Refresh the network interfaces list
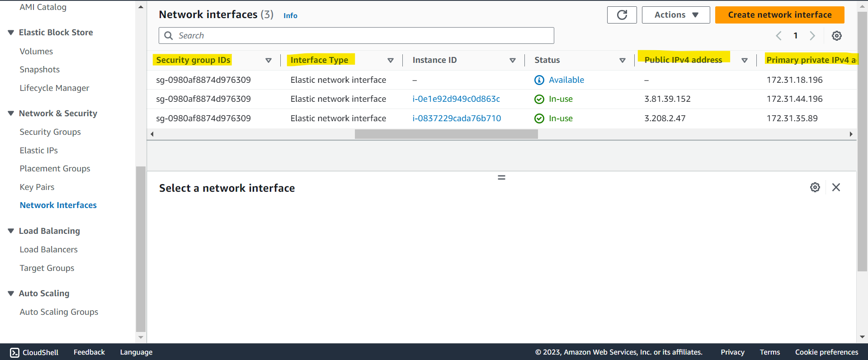Viewport: 868px width, 360px height. click(622, 15)
